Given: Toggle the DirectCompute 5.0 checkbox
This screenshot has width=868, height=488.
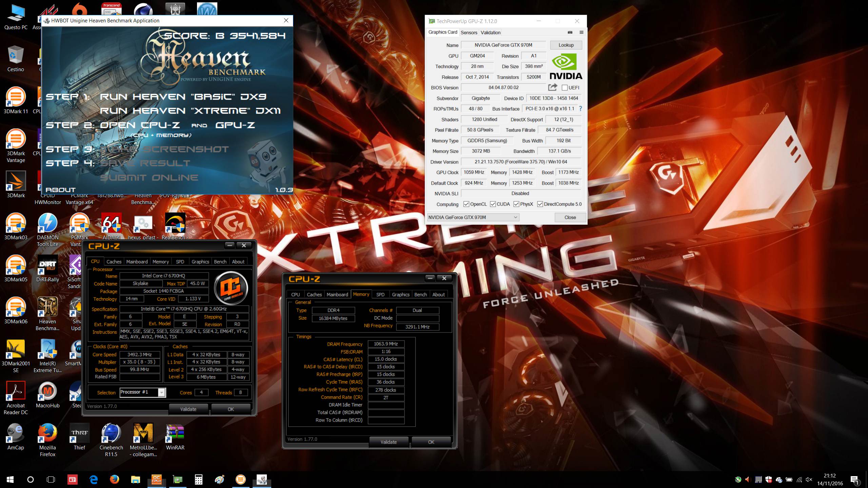Looking at the screenshot, I should 540,204.
